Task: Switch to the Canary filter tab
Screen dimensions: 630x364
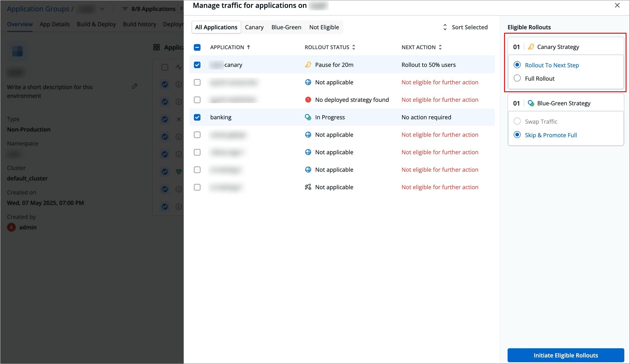Action: (x=254, y=27)
